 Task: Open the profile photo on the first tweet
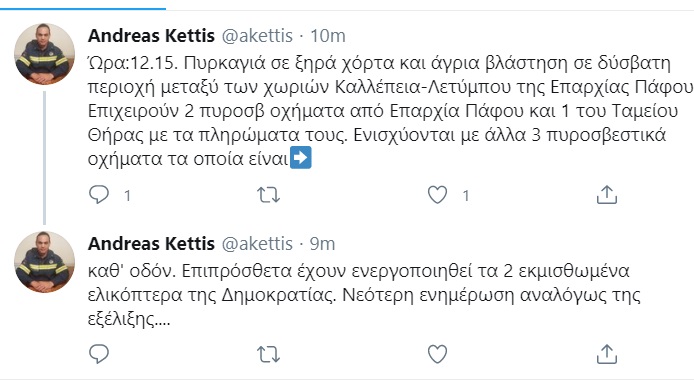tap(44, 54)
